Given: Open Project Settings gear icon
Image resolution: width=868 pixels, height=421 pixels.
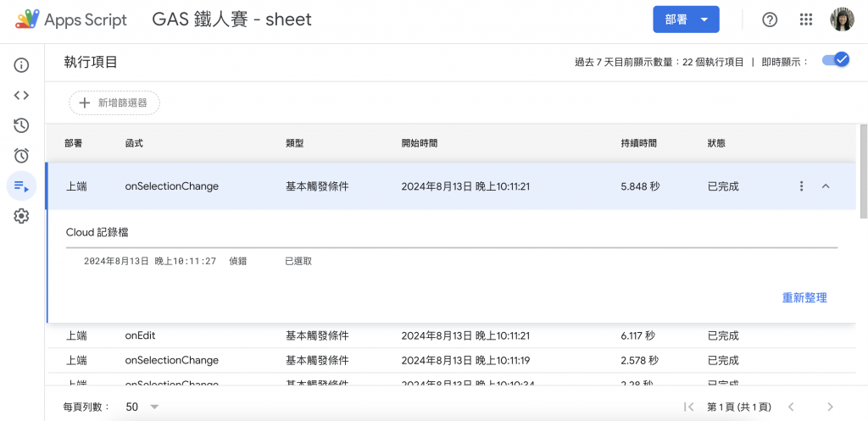Looking at the screenshot, I should coord(22,216).
